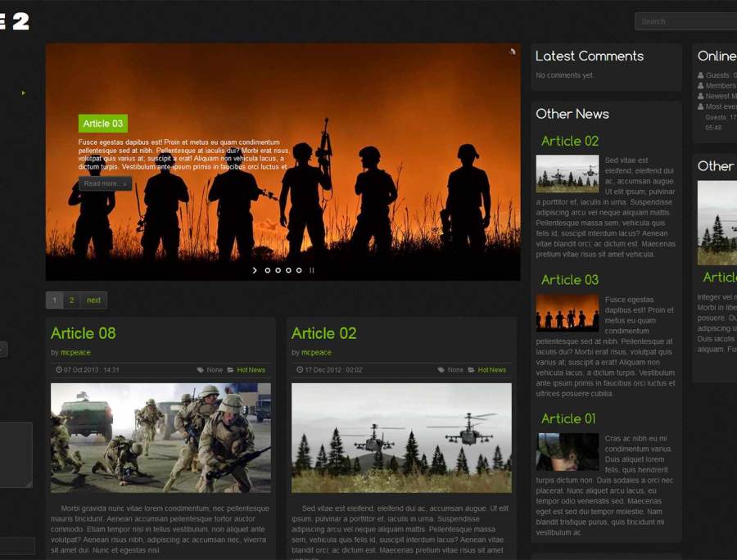Open Article 02's helicopter thumbnail image
Viewport: 737px width, 560px height.
pyautogui.click(x=401, y=438)
